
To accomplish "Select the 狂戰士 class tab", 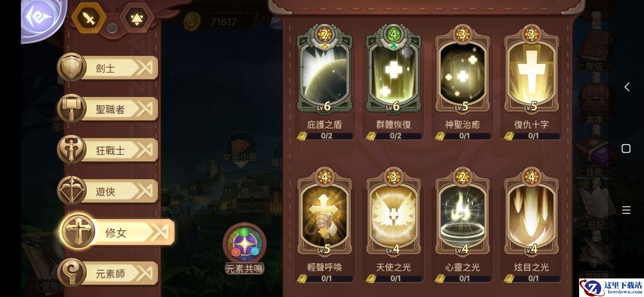I will click(x=108, y=150).
